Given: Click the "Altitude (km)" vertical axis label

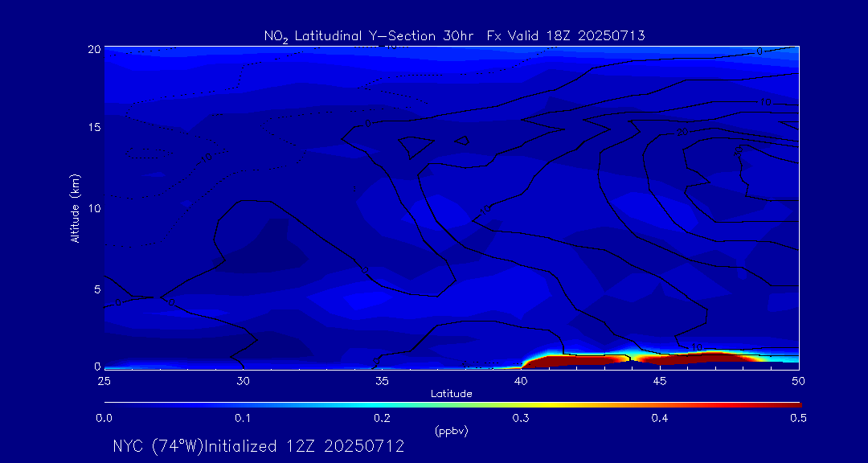Looking at the screenshot, I should click(75, 207).
